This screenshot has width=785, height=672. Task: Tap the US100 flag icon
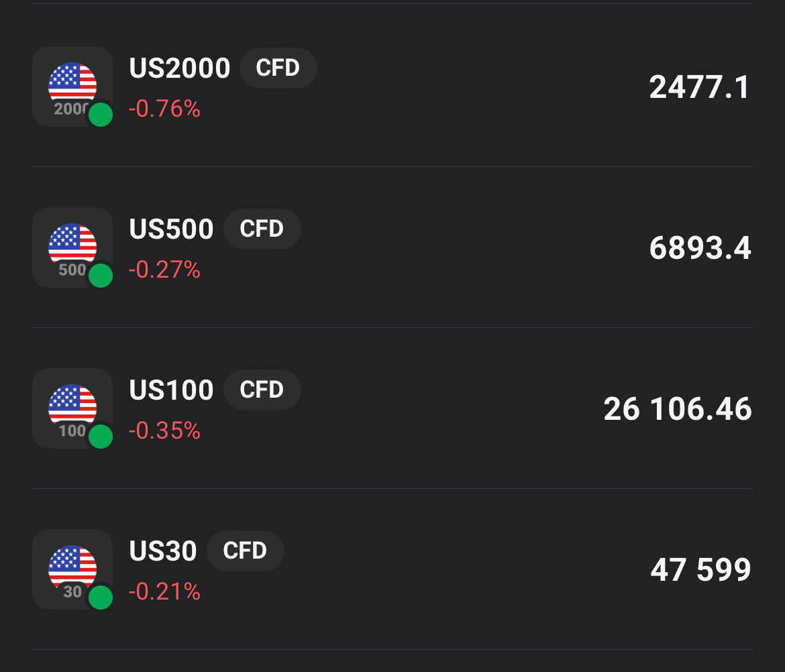coord(72,404)
